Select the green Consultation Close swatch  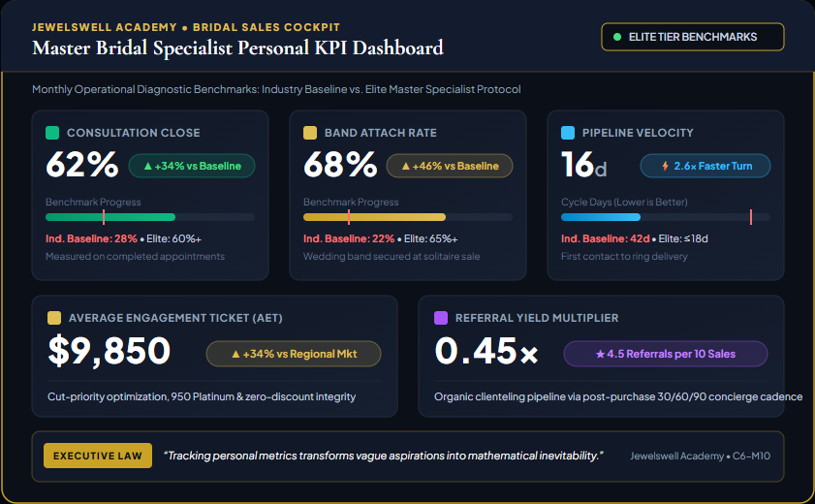[x=52, y=133]
